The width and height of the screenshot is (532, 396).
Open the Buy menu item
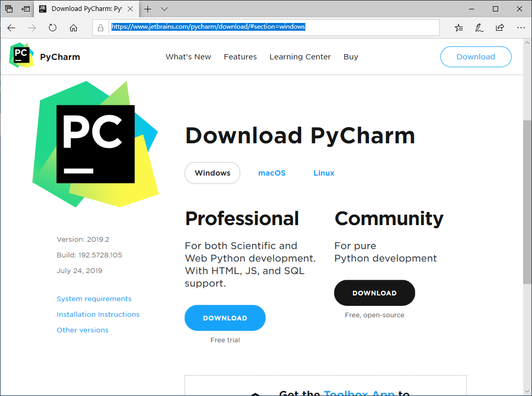(351, 57)
